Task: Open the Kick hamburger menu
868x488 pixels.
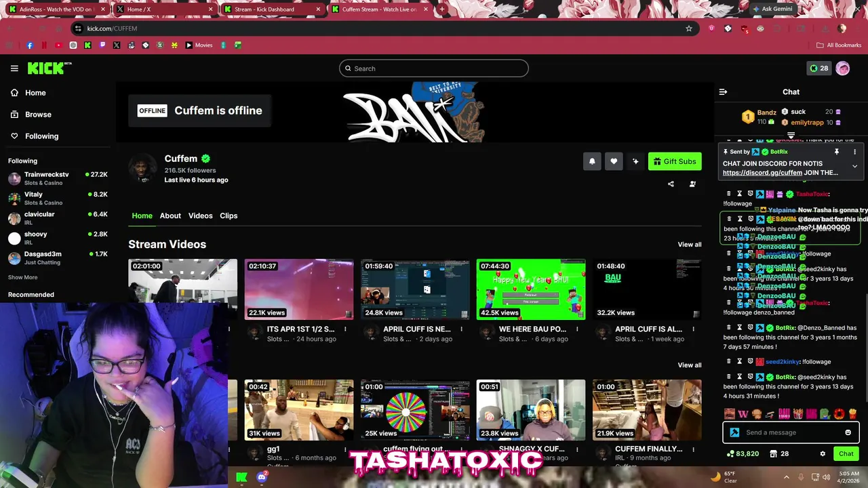Action: pos(14,68)
